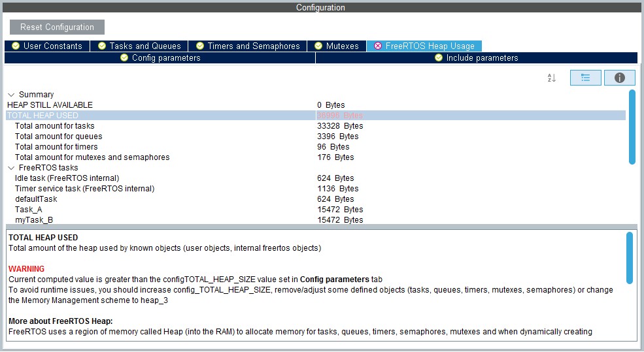This screenshot has width=644, height=352.
Task: Click the 15472 Bytes myTask_B value
Action: pos(340,220)
